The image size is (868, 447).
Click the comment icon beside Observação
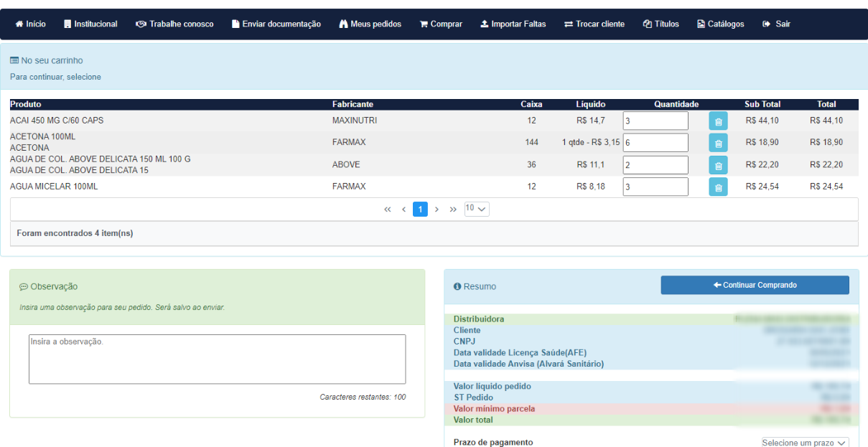24,286
